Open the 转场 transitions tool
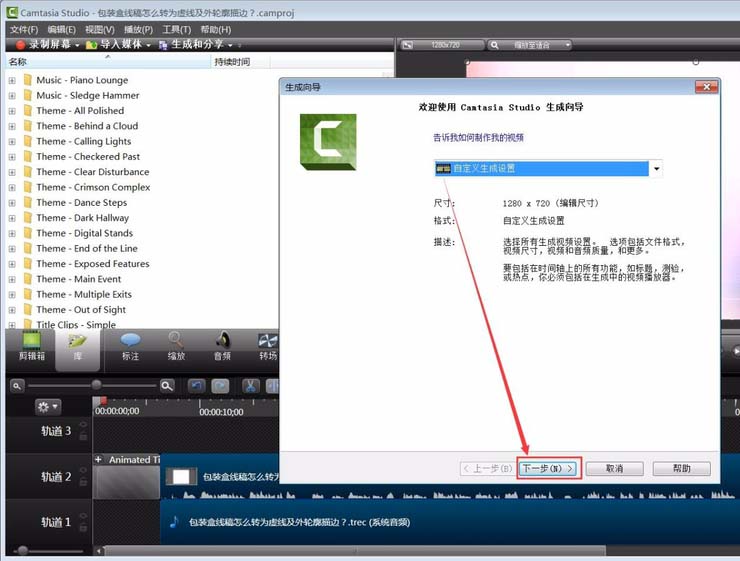Screen dimensions: 740x561 click(x=268, y=347)
